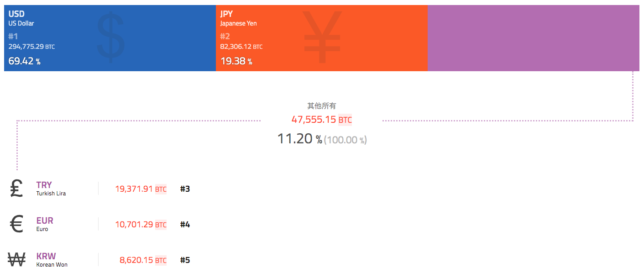
Task: Click the 69.42 % USD share value
Action: tap(25, 61)
